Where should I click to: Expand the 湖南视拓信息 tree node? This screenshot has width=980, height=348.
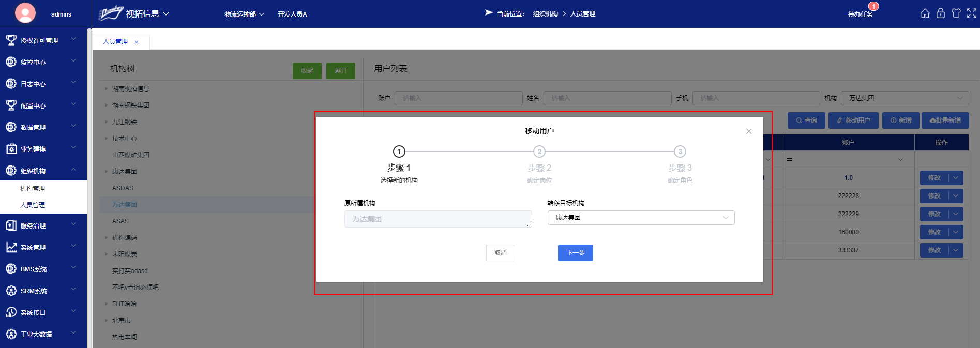coord(106,88)
